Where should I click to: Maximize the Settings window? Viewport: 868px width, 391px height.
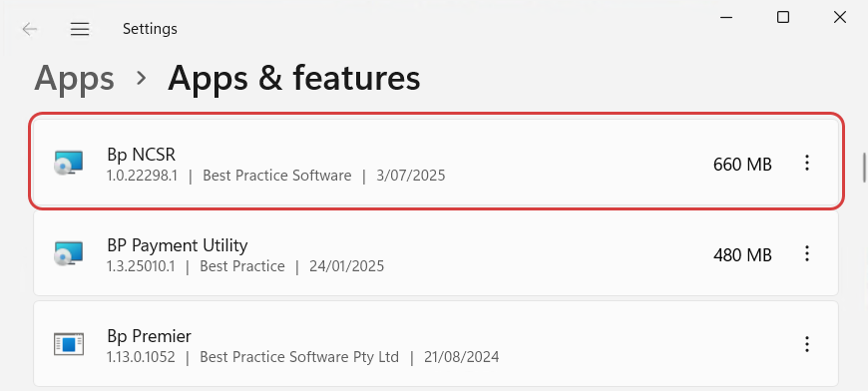point(783,17)
